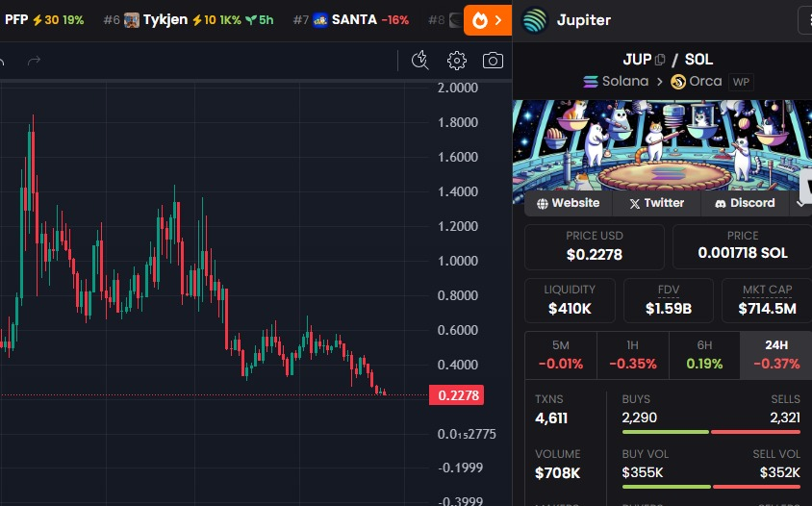812x506 pixels.
Task: Select the 5M timeframe tab
Action: pos(561,355)
